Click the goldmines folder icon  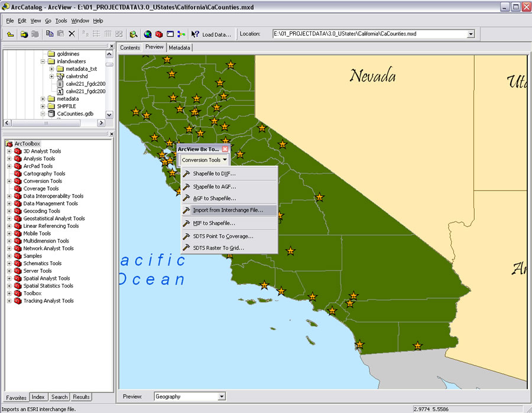pos(51,54)
